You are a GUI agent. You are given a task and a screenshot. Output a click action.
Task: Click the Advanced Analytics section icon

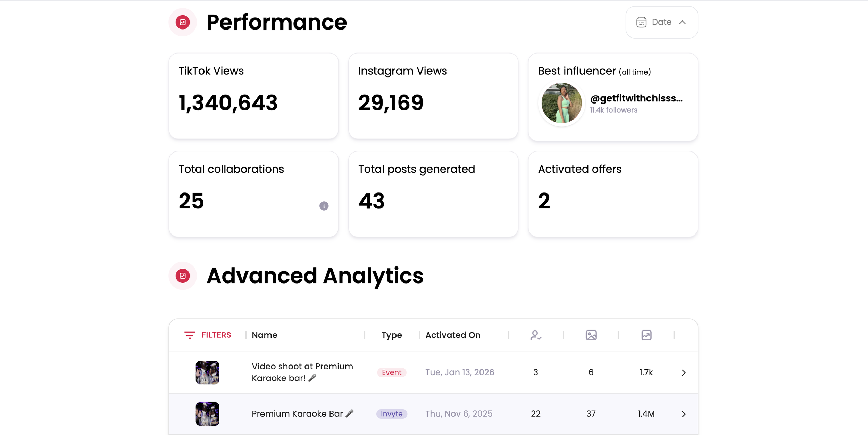(182, 275)
